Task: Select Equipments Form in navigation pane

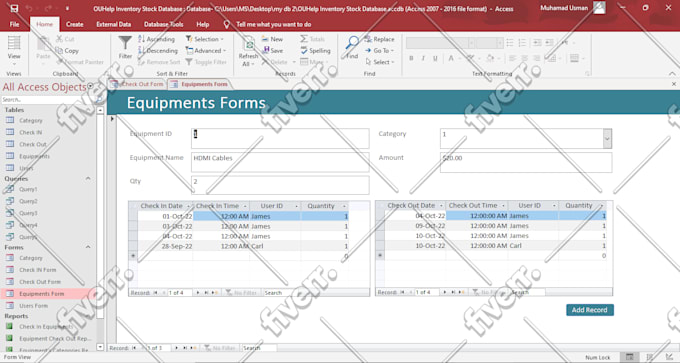Action: tap(41, 294)
